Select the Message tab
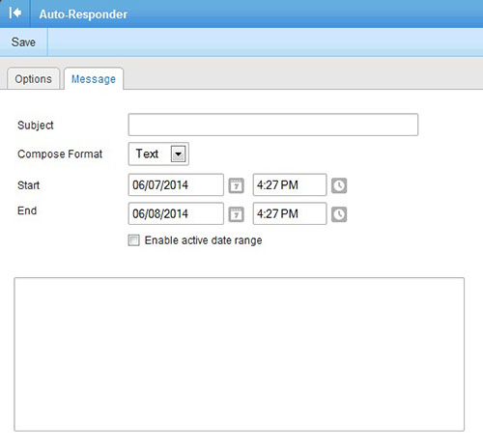This screenshot has width=483, height=448. (94, 78)
